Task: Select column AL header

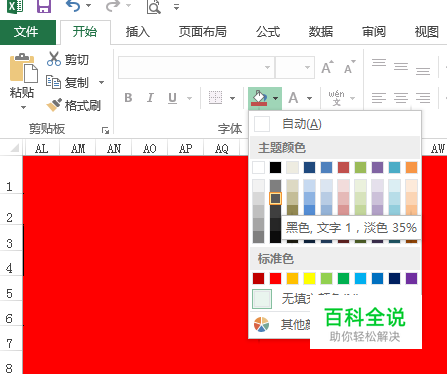Action: pyautogui.click(x=42, y=148)
